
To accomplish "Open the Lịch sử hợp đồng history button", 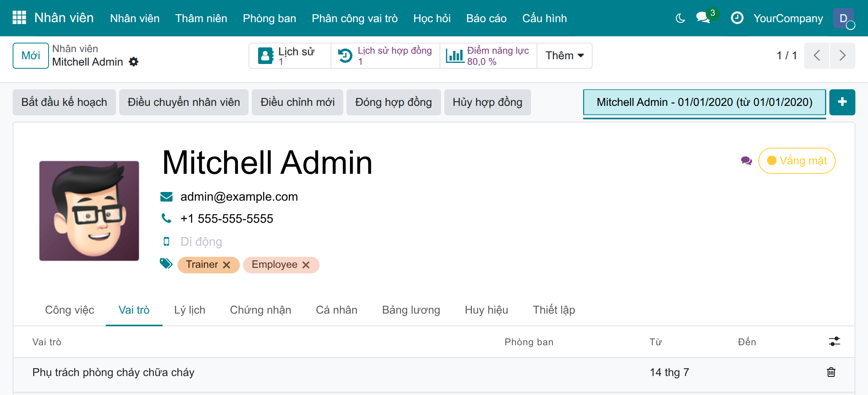I will coord(385,56).
